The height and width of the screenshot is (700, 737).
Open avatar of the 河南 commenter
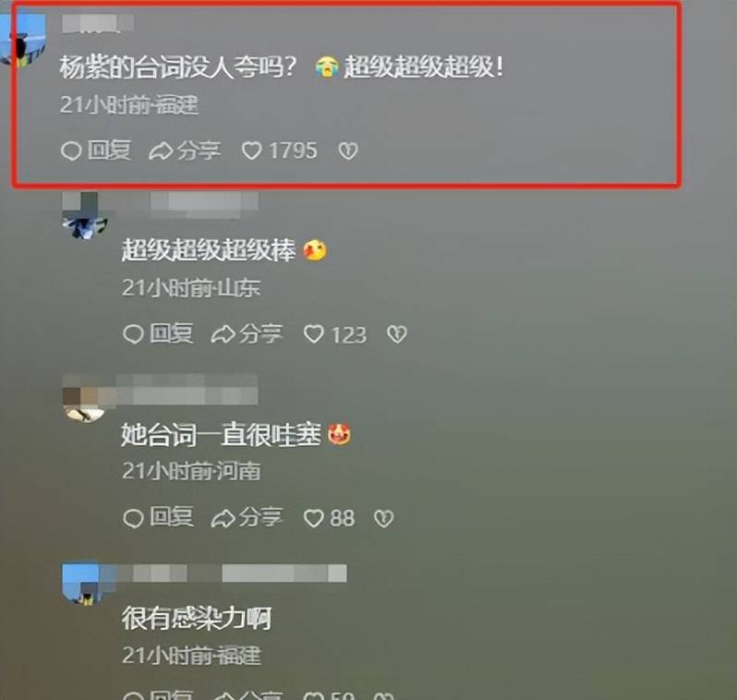pos(84,399)
